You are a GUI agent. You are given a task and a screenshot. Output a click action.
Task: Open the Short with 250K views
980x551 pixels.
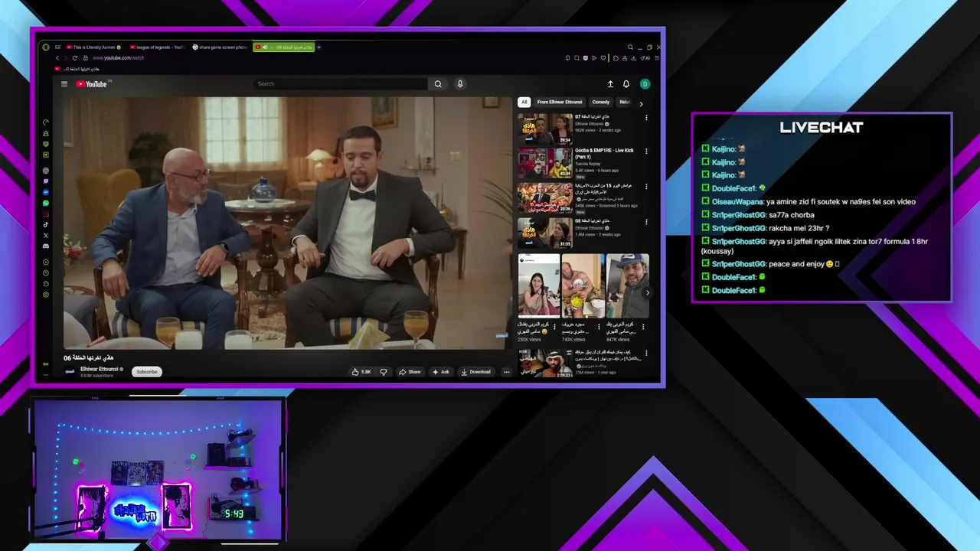tap(539, 285)
